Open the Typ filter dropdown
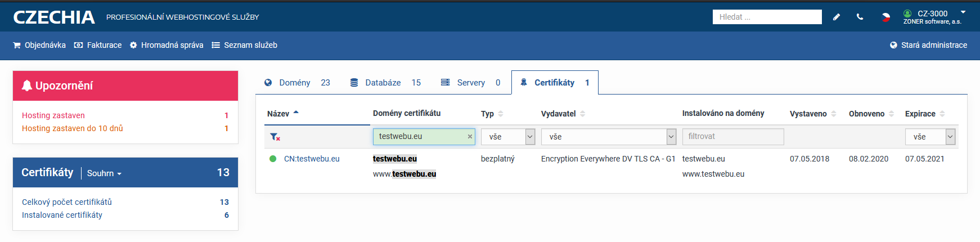 tap(507, 137)
